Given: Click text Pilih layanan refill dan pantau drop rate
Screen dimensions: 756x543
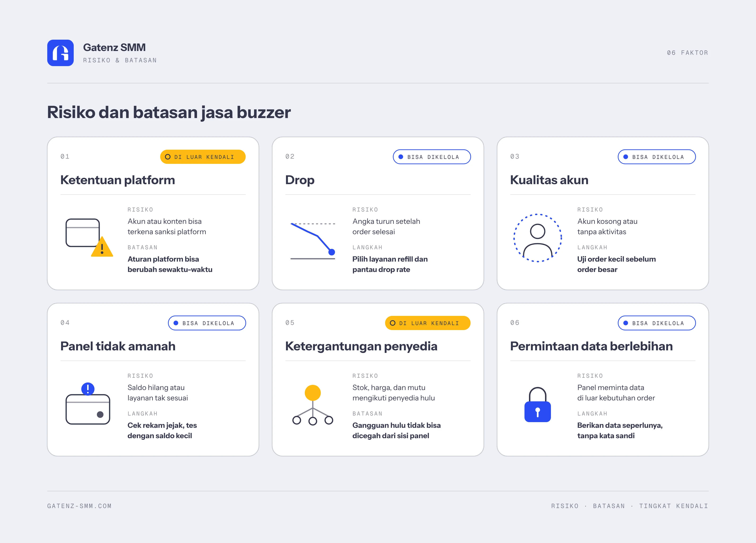Looking at the screenshot, I should tap(390, 264).
